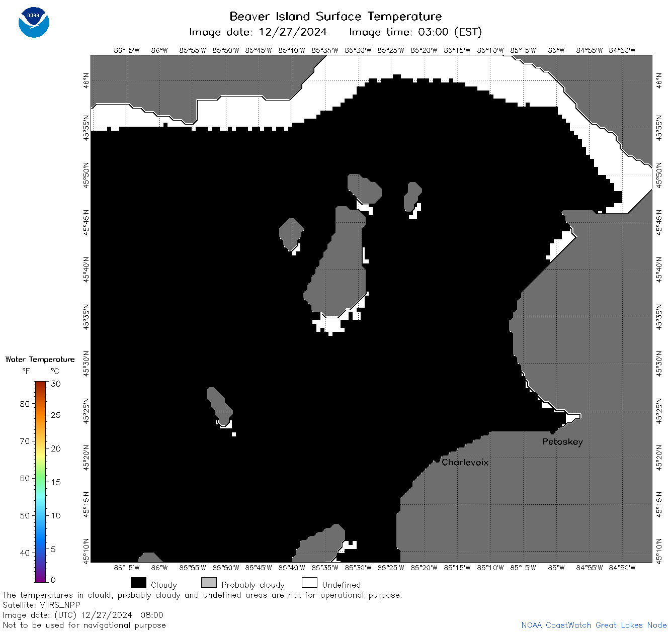Click the Probably cloudy legend label
The height and width of the screenshot is (633, 672).
click(x=253, y=585)
